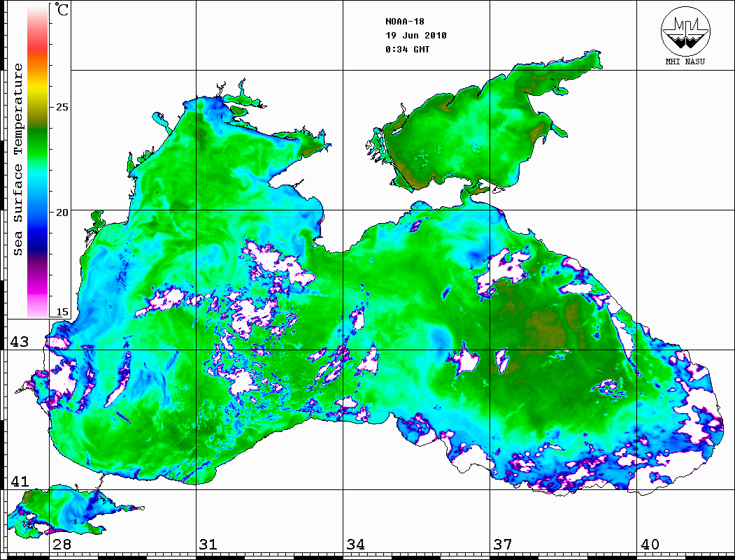735x560 pixels.
Task: Click latitude label '41'
Action: (20, 482)
